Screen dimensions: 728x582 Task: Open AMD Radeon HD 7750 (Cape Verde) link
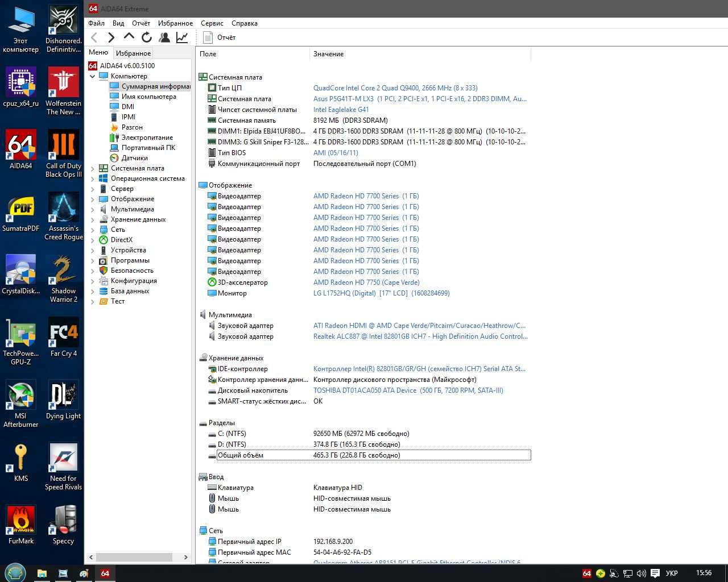366,282
